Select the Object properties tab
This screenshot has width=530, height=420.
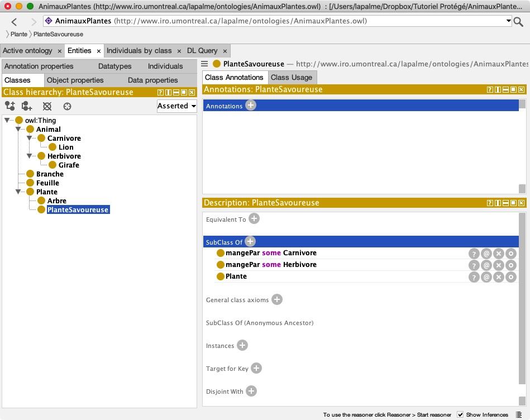coord(75,80)
